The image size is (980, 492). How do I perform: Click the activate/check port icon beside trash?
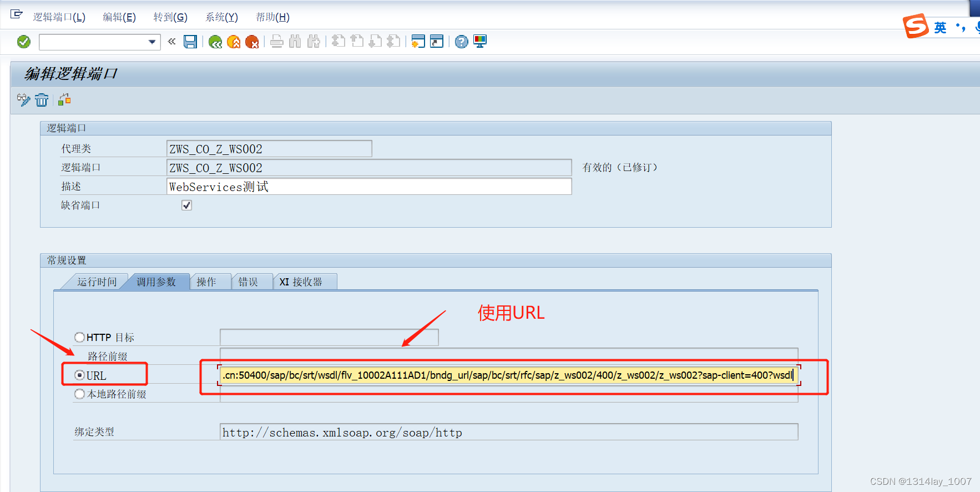coord(64,100)
